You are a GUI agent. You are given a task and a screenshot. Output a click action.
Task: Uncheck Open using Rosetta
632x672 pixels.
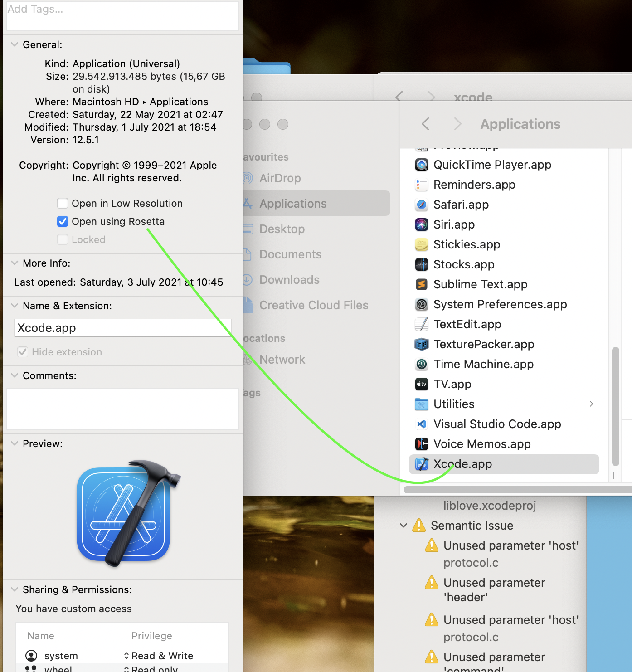coord(63,221)
